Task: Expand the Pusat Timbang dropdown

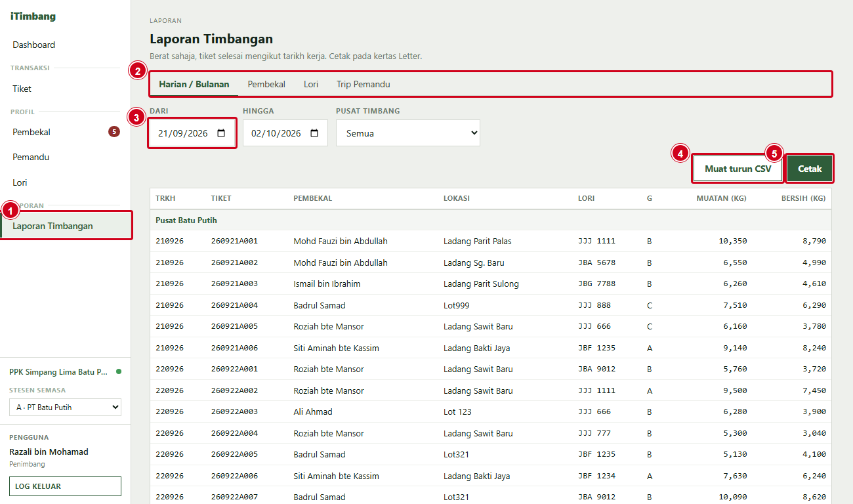Action: click(x=408, y=133)
